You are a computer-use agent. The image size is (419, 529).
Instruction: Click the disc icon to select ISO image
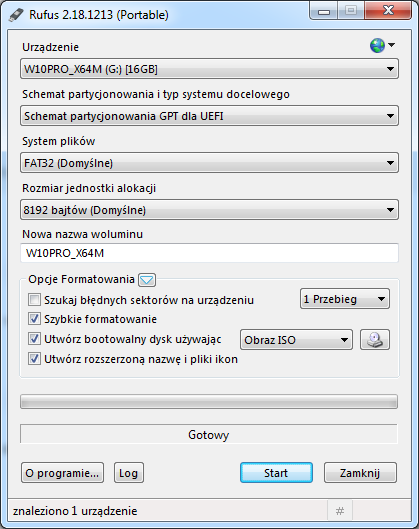point(375,339)
